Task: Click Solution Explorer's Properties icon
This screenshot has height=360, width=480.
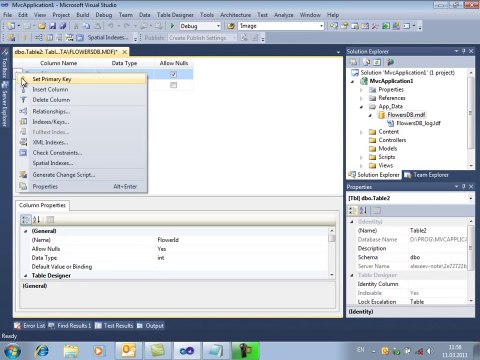Action: pos(354,62)
